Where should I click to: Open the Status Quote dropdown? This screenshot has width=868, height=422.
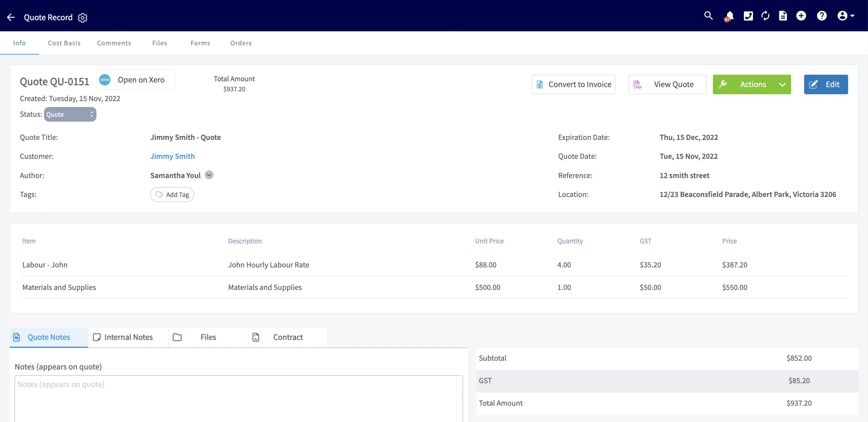coord(70,114)
